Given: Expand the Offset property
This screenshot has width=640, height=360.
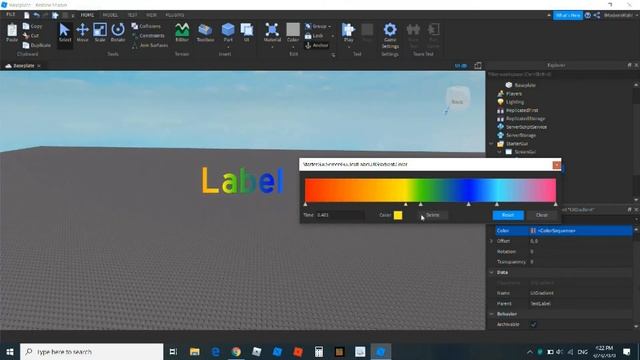Looking at the screenshot, I should tap(491, 241).
